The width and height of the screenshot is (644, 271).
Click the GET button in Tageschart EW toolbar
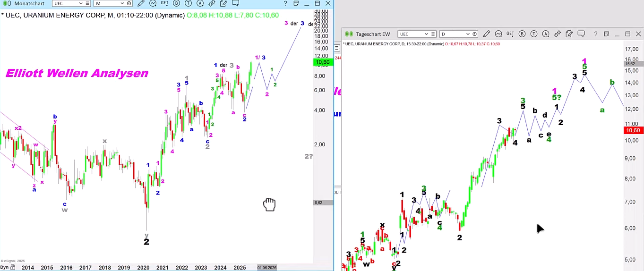click(x=510, y=34)
